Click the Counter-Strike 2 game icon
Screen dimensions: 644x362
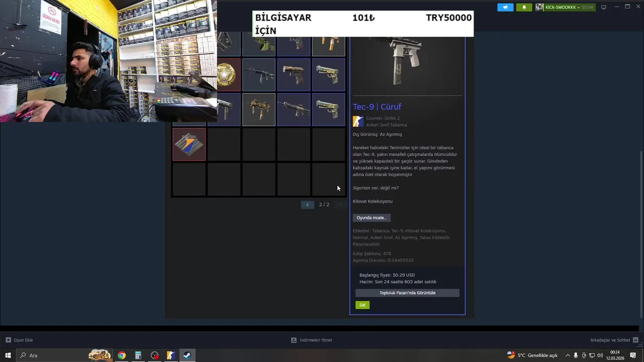pos(358,121)
